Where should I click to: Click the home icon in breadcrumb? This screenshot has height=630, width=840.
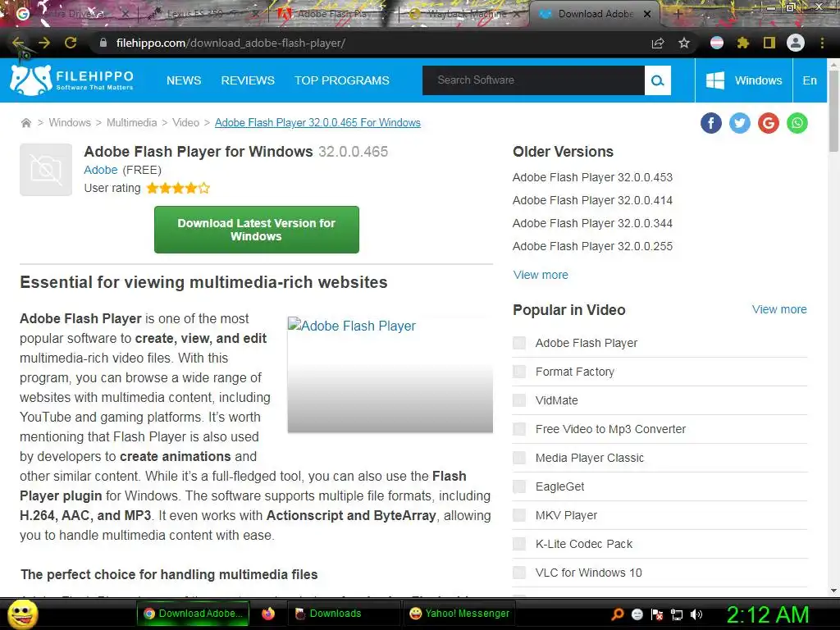point(25,123)
